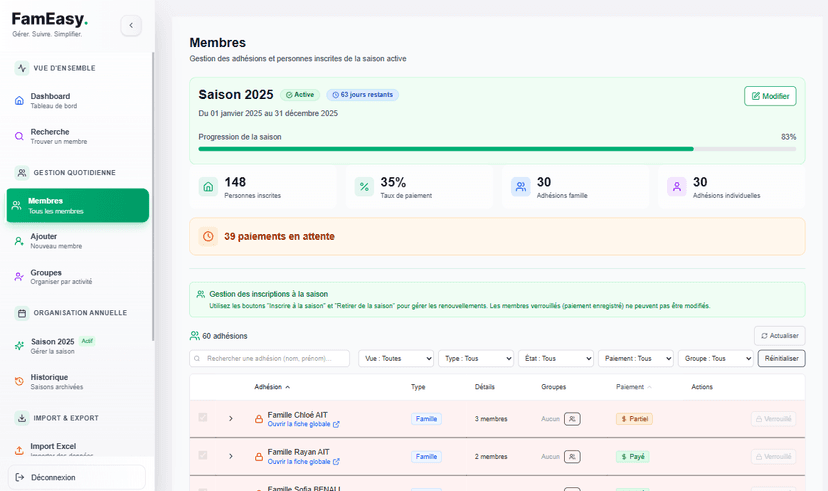828x491 pixels.
Task: Click the Ajouter new member icon
Action: pyautogui.click(x=19, y=241)
